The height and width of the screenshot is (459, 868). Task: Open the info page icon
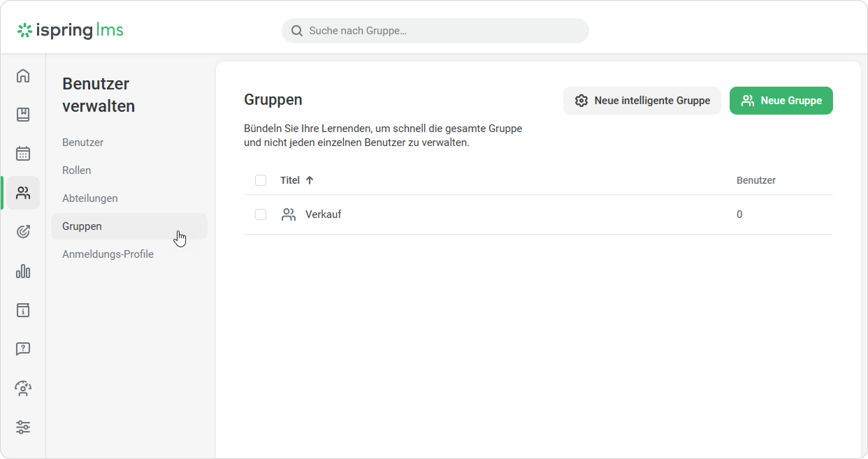[x=23, y=310]
